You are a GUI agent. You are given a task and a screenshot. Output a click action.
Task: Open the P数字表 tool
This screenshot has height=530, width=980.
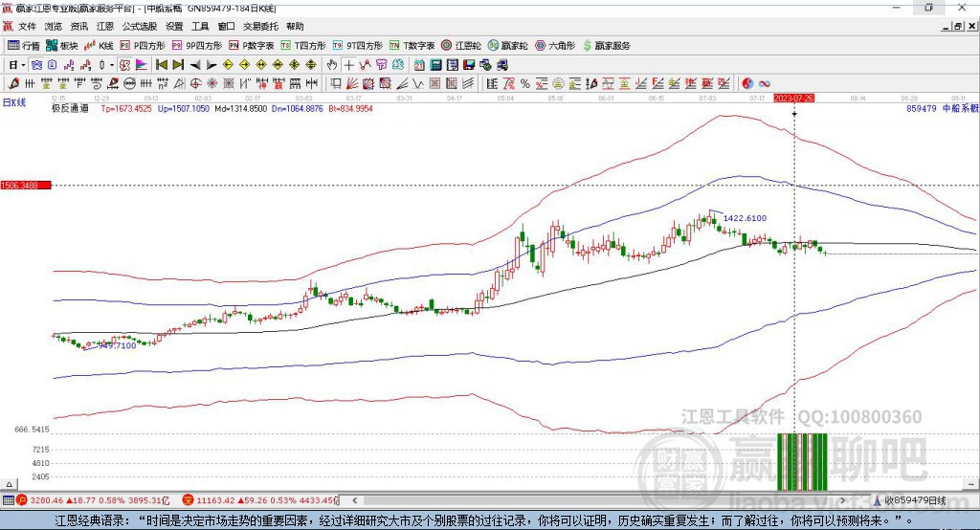(x=252, y=46)
